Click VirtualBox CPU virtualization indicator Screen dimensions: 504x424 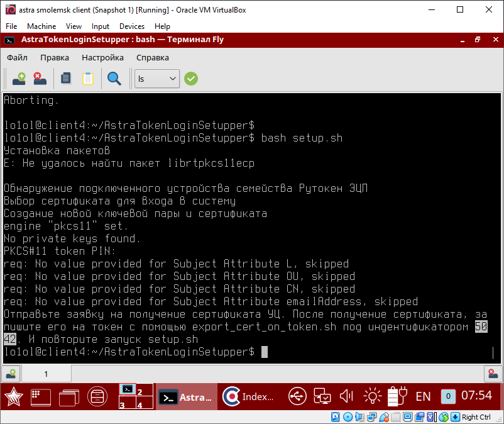pyautogui.click(x=432, y=417)
